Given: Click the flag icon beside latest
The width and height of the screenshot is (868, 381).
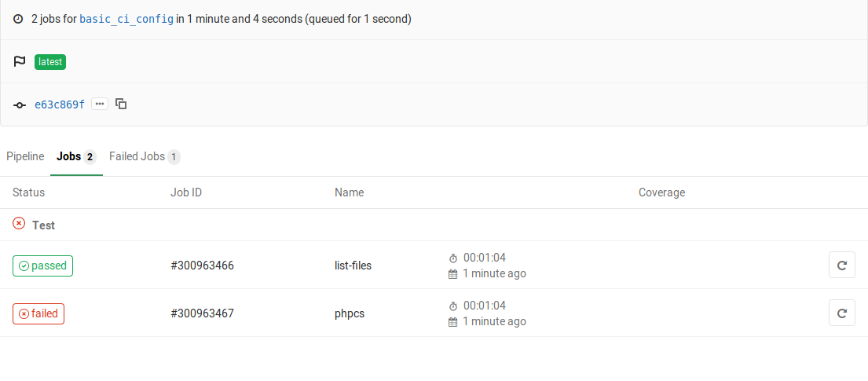Looking at the screenshot, I should (x=20, y=62).
